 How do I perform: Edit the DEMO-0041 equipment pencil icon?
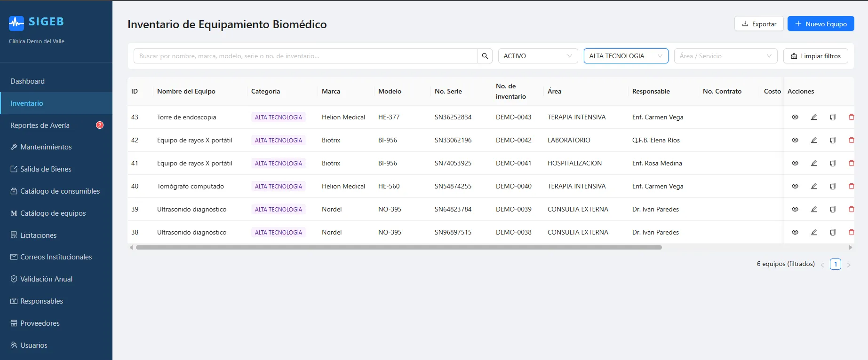pos(814,163)
